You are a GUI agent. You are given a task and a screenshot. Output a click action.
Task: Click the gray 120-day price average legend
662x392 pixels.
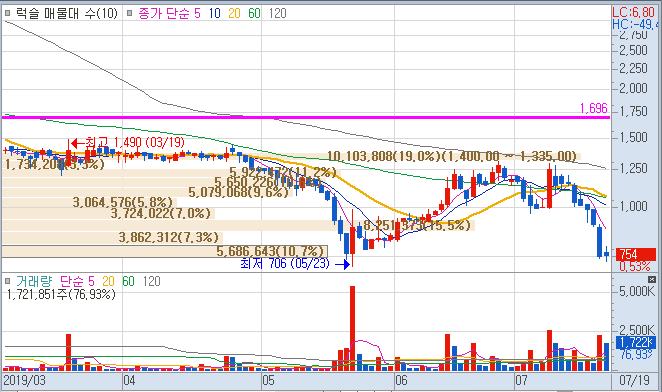(277, 14)
